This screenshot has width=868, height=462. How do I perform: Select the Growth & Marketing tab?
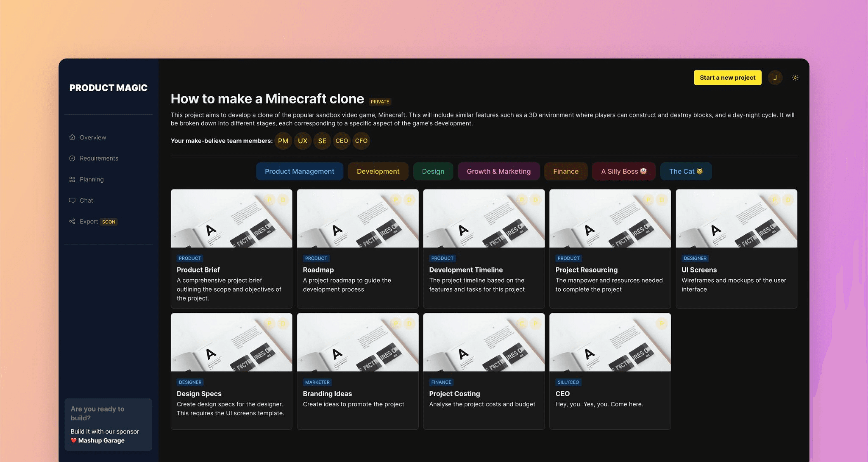(x=498, y=171)
